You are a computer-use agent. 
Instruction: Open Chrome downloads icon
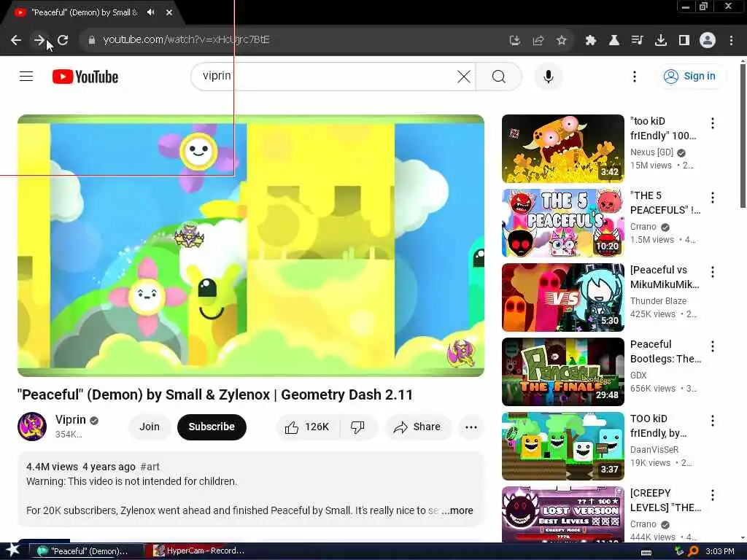661,41
